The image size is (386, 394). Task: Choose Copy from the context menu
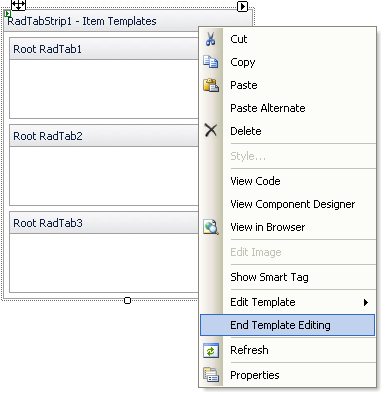pos(287,62)
